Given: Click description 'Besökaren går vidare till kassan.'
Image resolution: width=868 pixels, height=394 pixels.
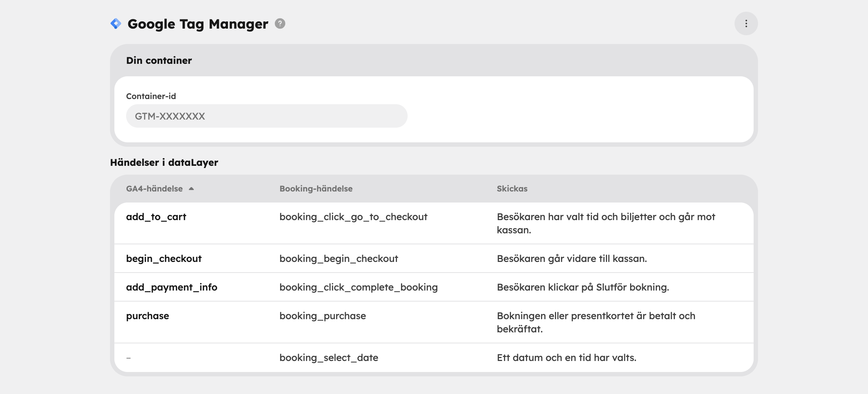Looking at the screenshot, I should point(572,259).
